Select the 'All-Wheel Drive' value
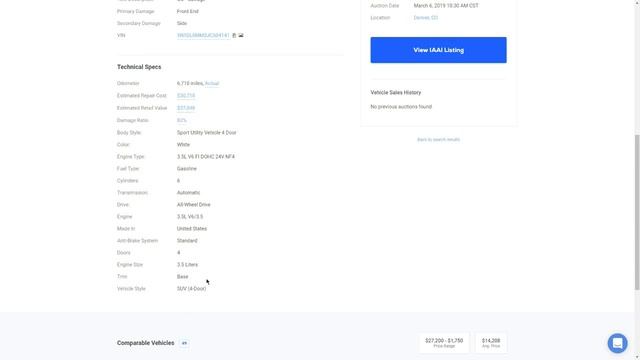The width and height of the screenshot is (640, 360). tap(193, 204)
